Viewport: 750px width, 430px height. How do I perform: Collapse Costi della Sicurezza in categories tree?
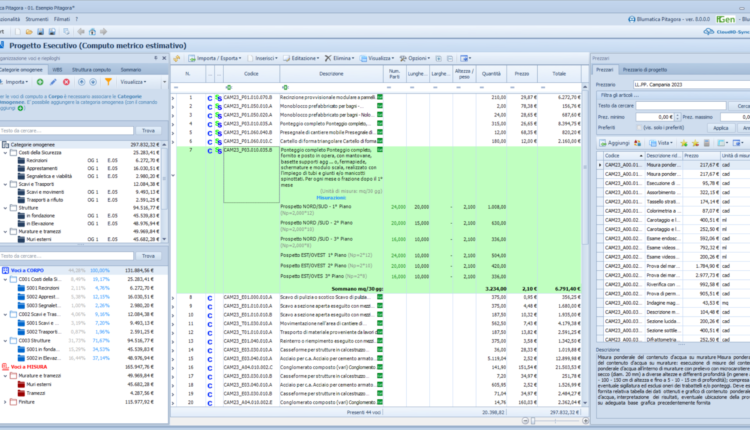click(x=6, y=153)
